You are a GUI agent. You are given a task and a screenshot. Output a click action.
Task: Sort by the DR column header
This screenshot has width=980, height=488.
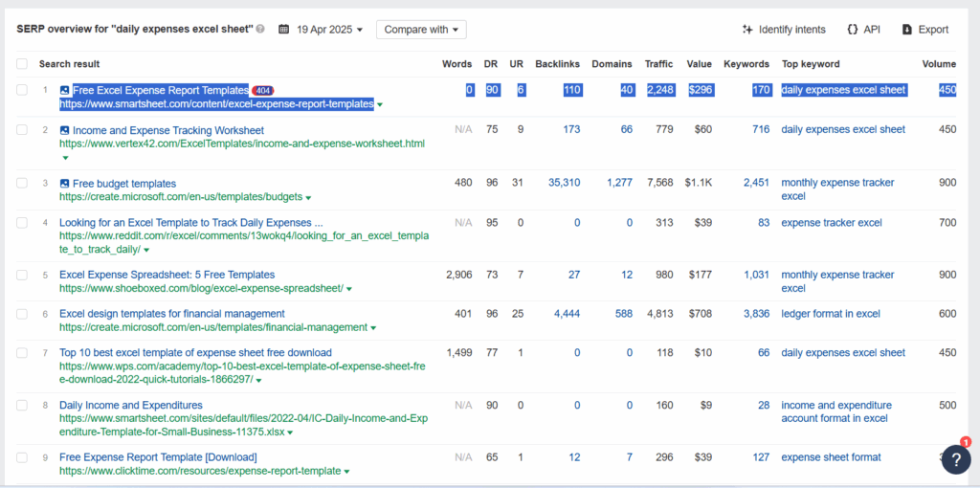pos(491,64)
